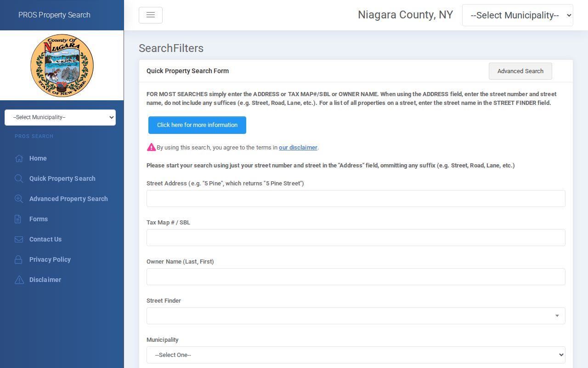Focus the Owner Name input field
This screenshot has height=368, width=588.
coord(356,277)
